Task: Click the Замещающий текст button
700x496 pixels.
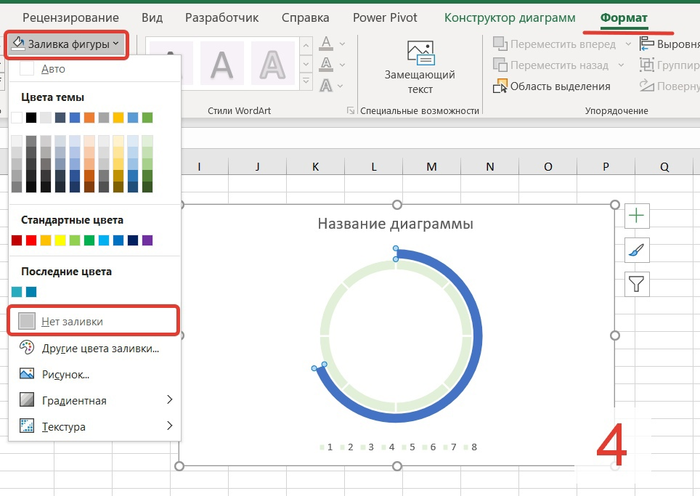Action: coord(420,67)
